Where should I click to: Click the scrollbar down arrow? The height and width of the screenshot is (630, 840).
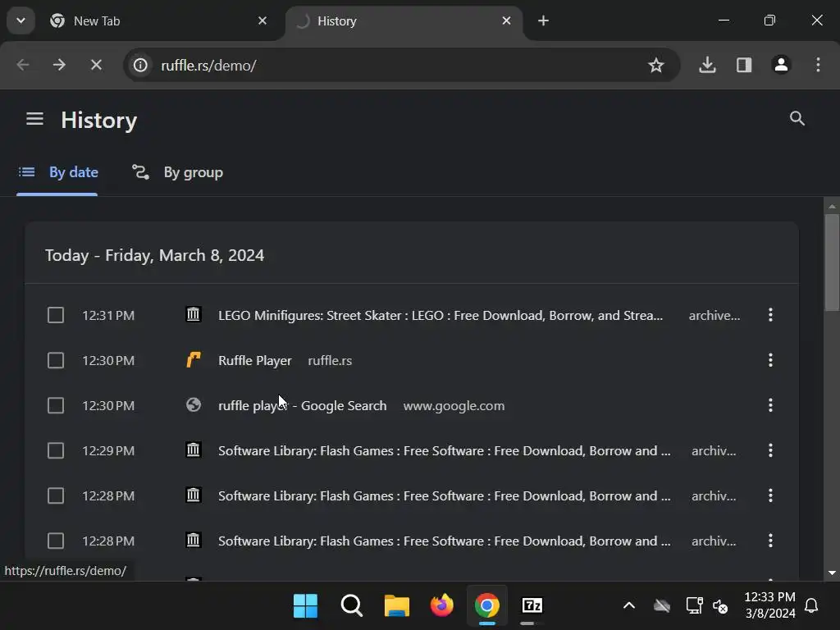pos(832,573)
